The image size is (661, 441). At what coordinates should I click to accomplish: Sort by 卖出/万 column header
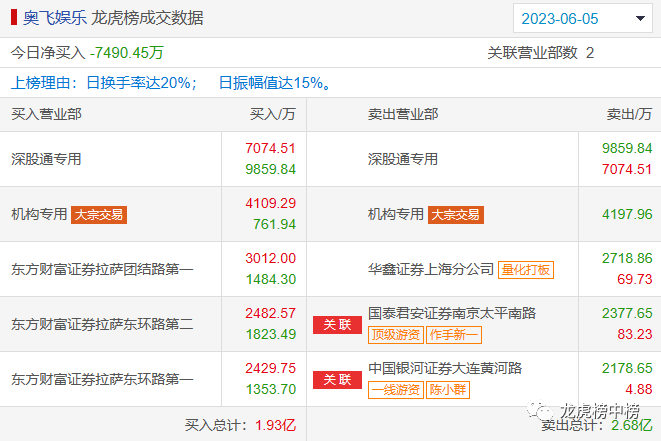click(x=629, y=114)
